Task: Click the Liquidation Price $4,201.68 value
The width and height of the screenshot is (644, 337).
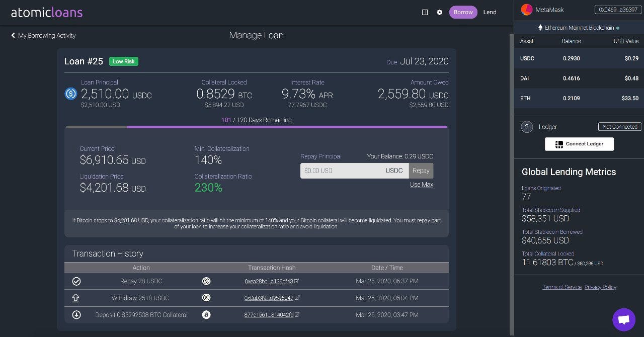Action: pos(113,188)
